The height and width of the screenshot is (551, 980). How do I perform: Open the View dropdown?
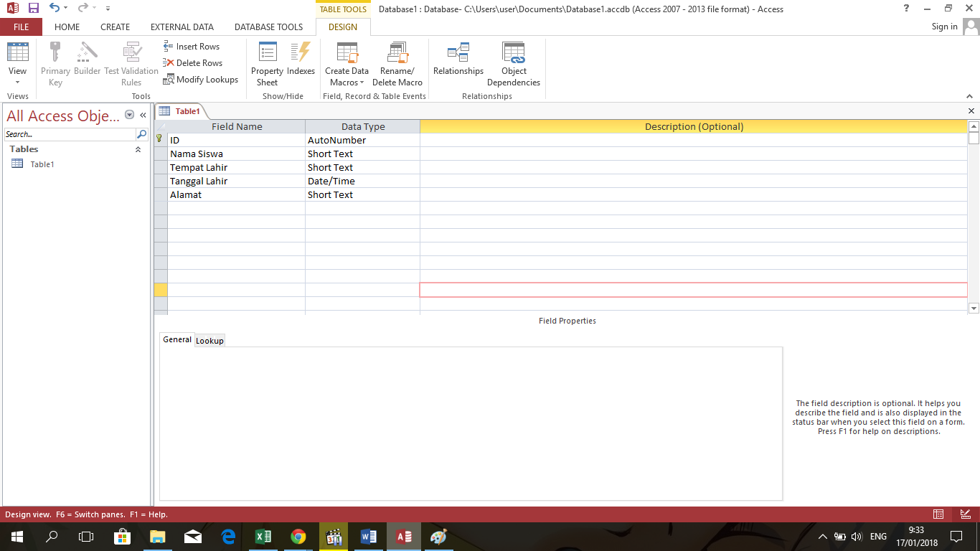[x=17, y=82]
